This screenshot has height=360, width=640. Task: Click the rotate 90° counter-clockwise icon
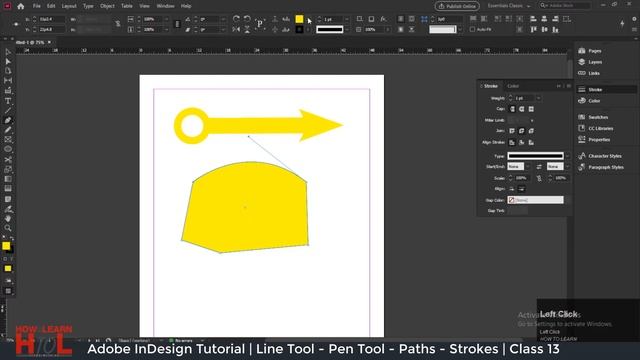click(247, 19)
